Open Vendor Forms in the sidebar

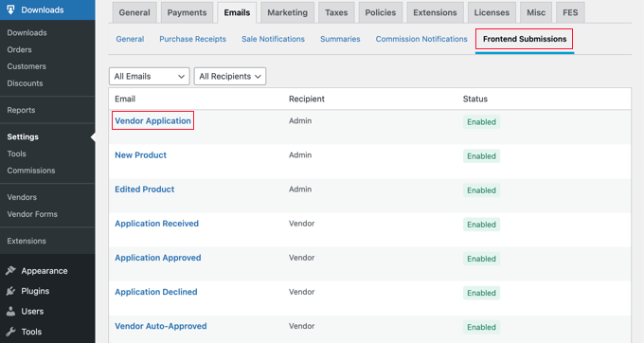click(32, 214)
